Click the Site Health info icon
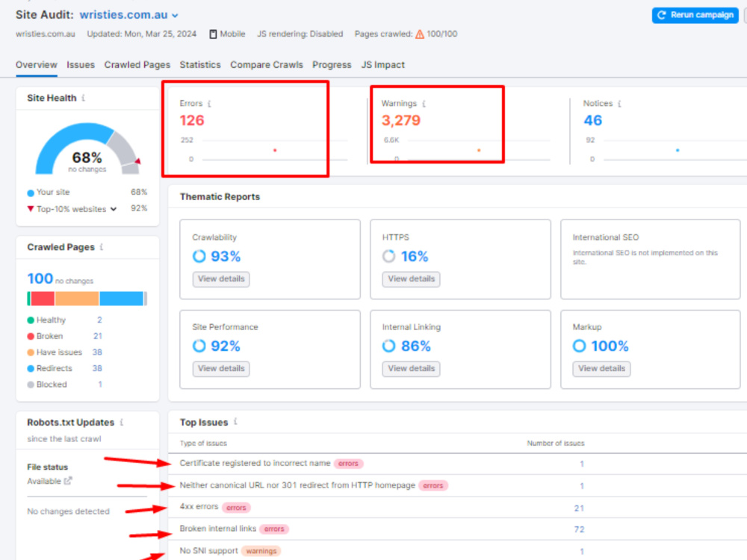 pos(84,98)
